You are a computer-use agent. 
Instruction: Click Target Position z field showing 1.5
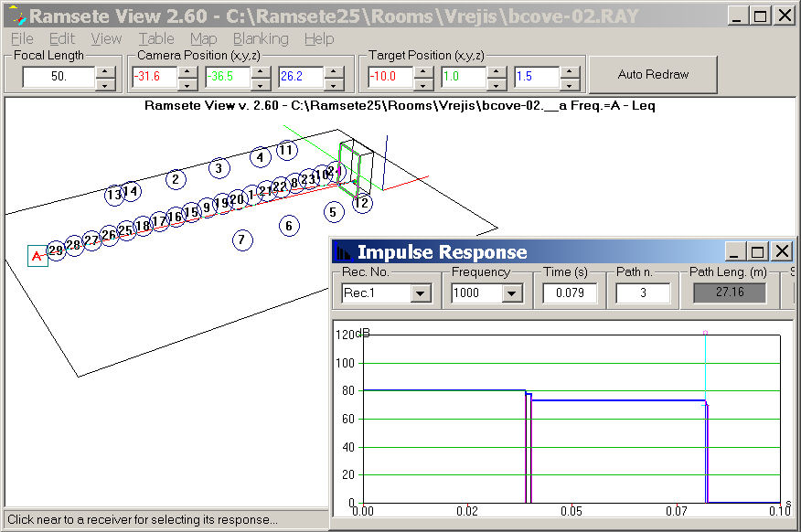[537, 77]
